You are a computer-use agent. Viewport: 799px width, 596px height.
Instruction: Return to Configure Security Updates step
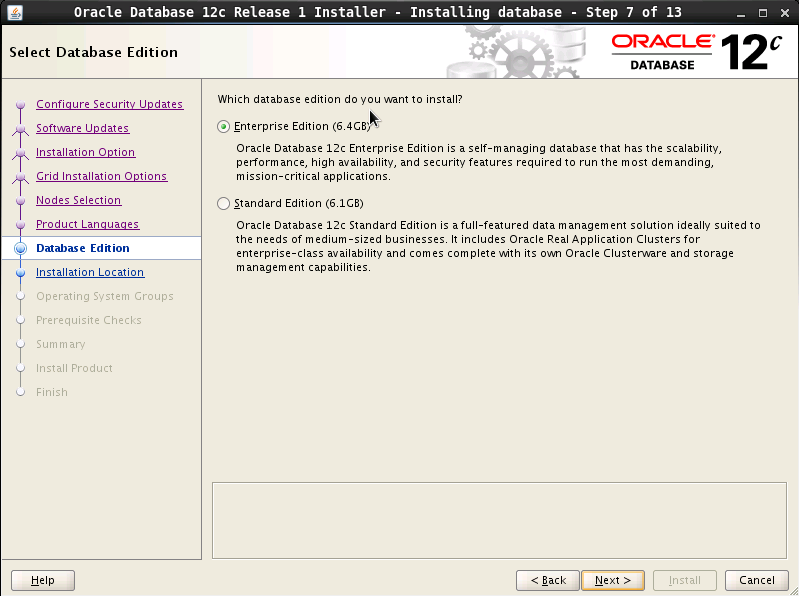coord(109,104)
